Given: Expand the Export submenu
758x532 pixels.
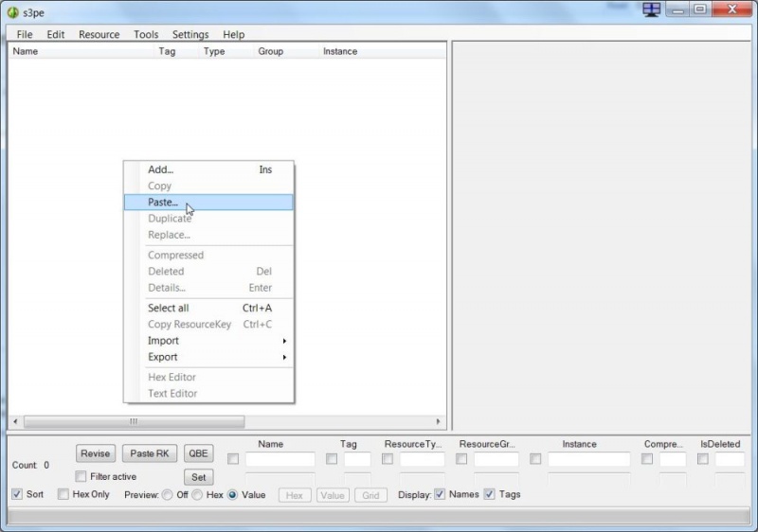Looking at the screenshot, I should click(208, 357).
